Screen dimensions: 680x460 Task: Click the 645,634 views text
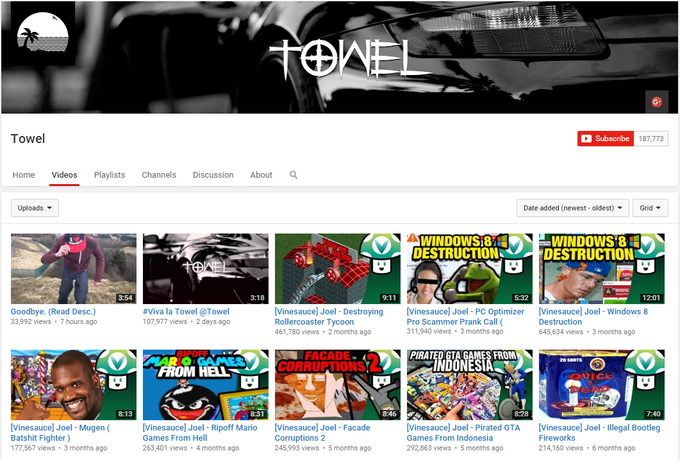pos(561,332)
